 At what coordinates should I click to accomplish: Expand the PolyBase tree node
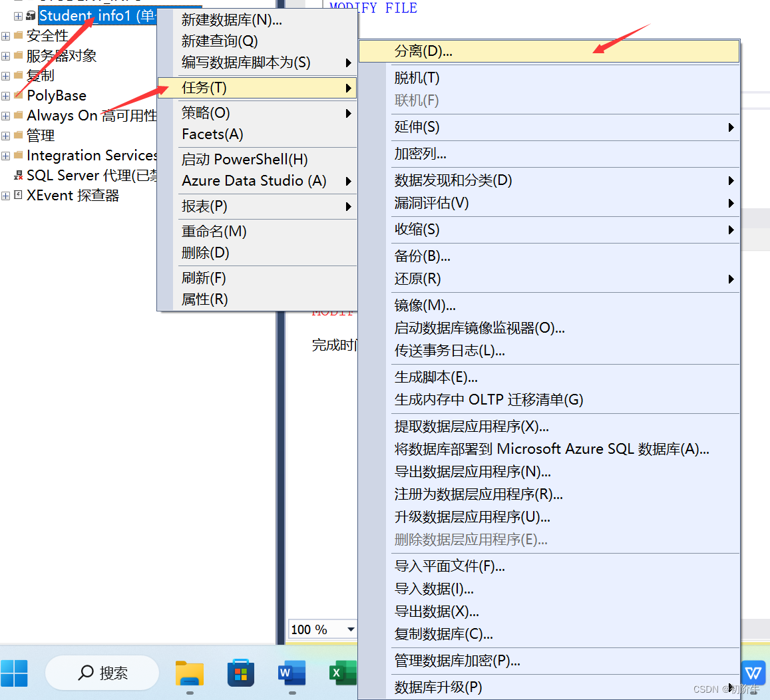click(6, 96)
